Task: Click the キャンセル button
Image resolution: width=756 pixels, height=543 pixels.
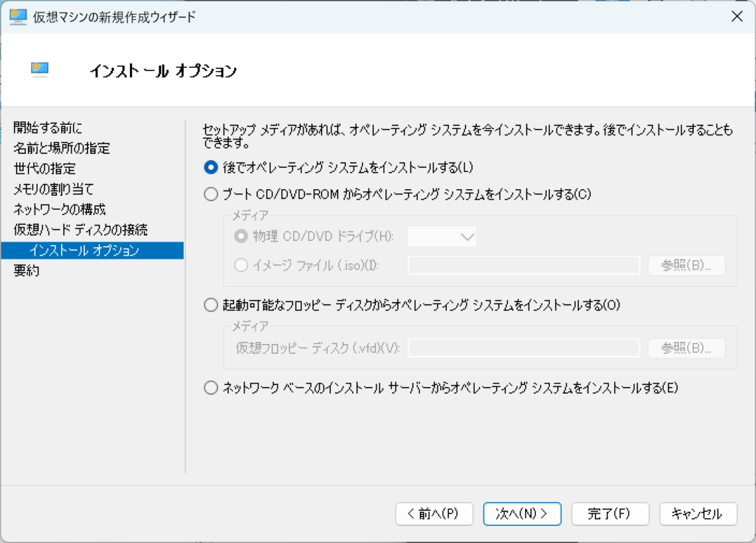Action: click(698, 513)
